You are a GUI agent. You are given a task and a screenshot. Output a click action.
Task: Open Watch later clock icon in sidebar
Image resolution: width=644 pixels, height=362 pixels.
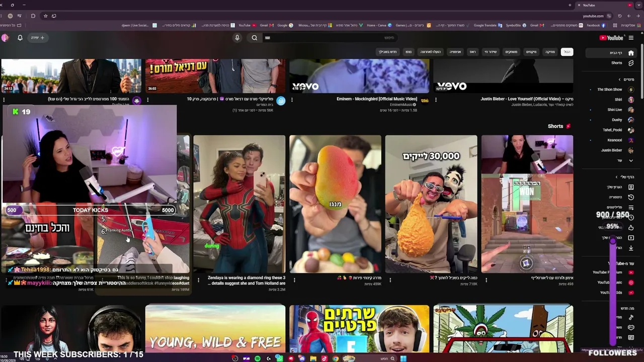[x=631, y=217]
